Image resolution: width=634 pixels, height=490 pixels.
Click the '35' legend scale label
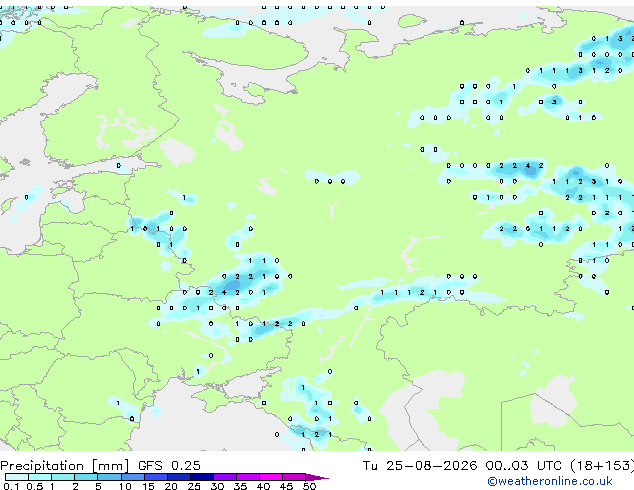(x=240, y=486)
